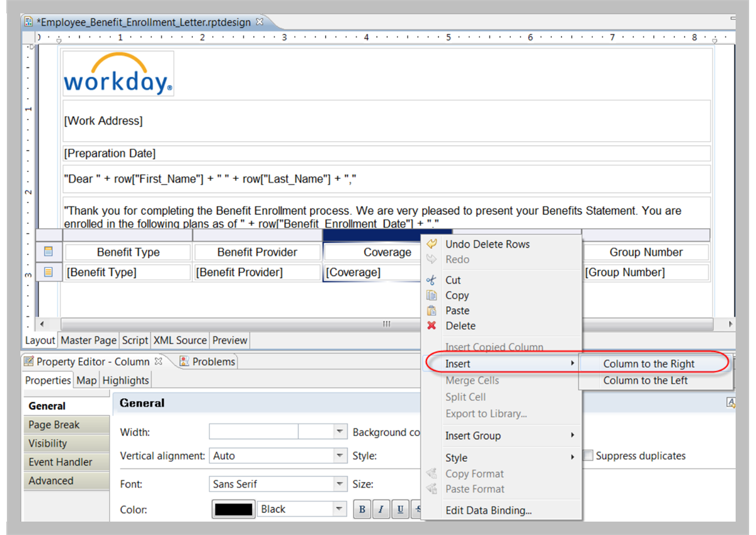Toggle Italic font style button
The width and height of the screenshot is (756, 535).
(381, 509)
